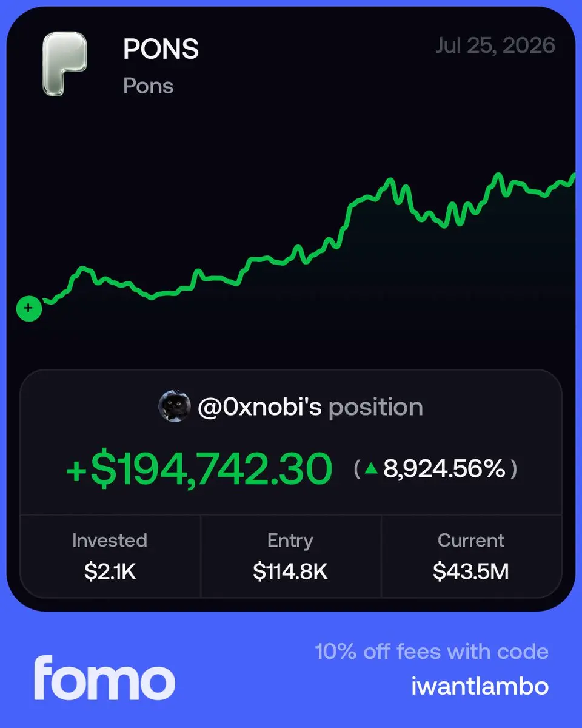Click the green up-triangle gain indicator
This screenshot has height=728, width=582.
pos(372,469)
